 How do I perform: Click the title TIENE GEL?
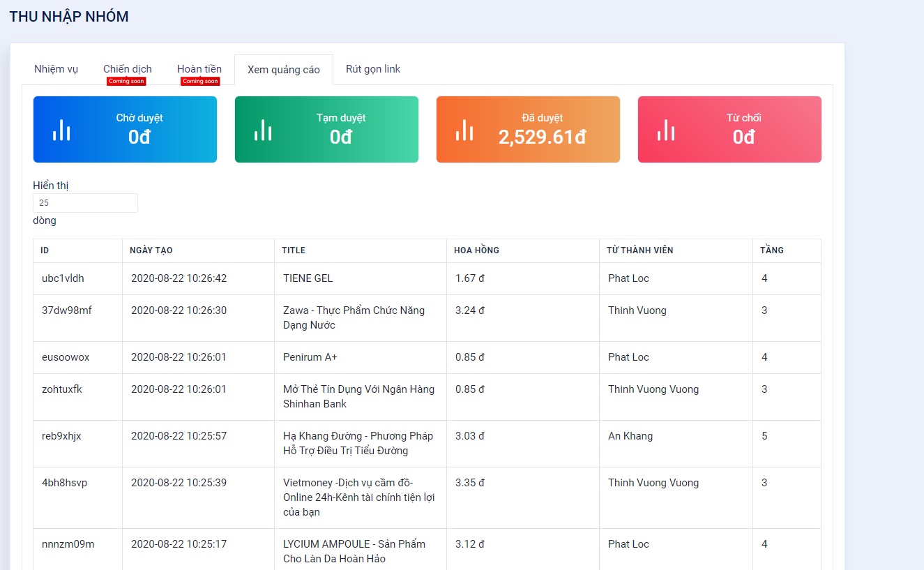[308, 278]
